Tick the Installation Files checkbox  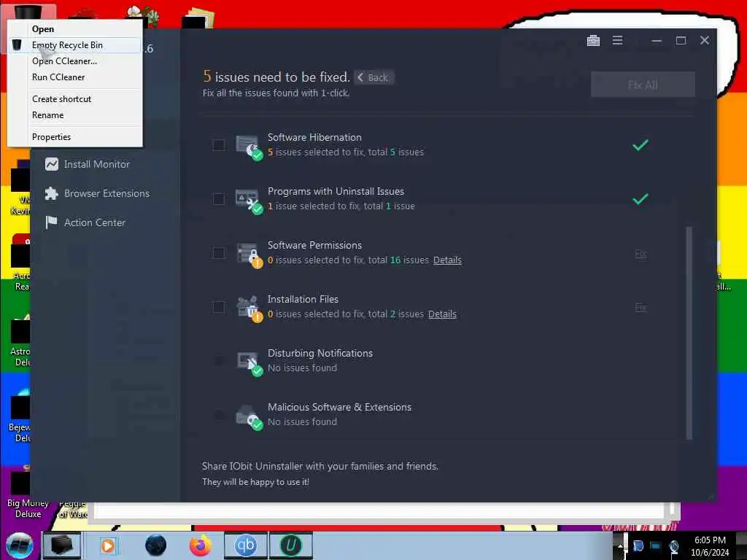pyautogui.click(x=219, y=307)
